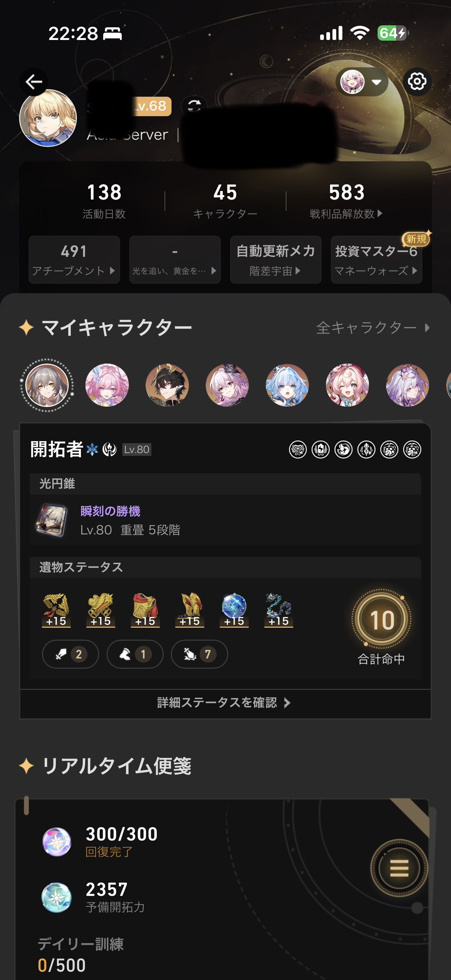The image size is (451, 980).
Task: Expand 全キャラクター list
Action: click(x=373, y=328)
